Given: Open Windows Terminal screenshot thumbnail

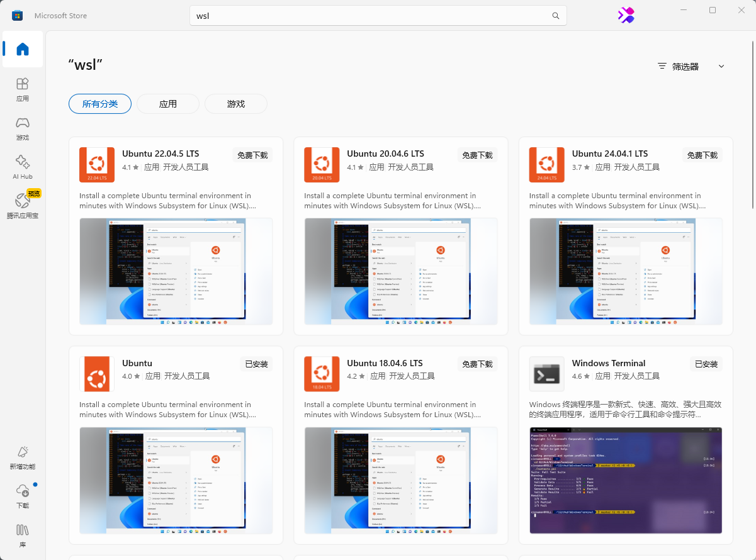Looking at the screenshot, I should 626,481.
